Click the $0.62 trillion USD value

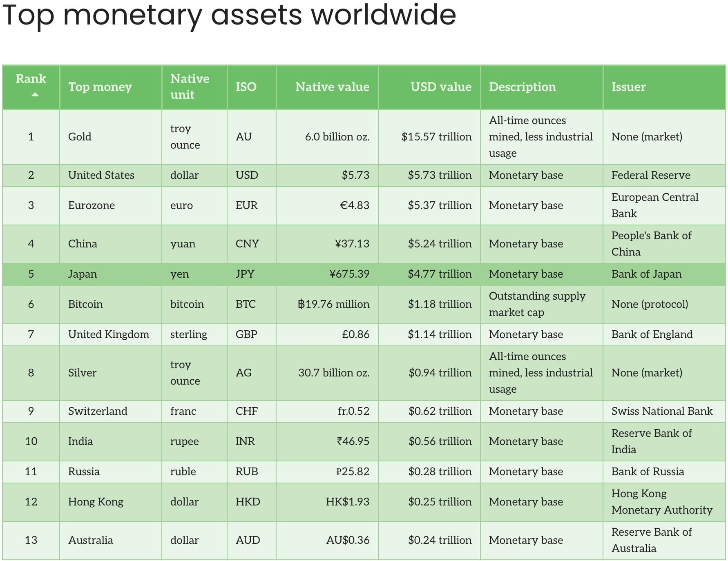440,411
